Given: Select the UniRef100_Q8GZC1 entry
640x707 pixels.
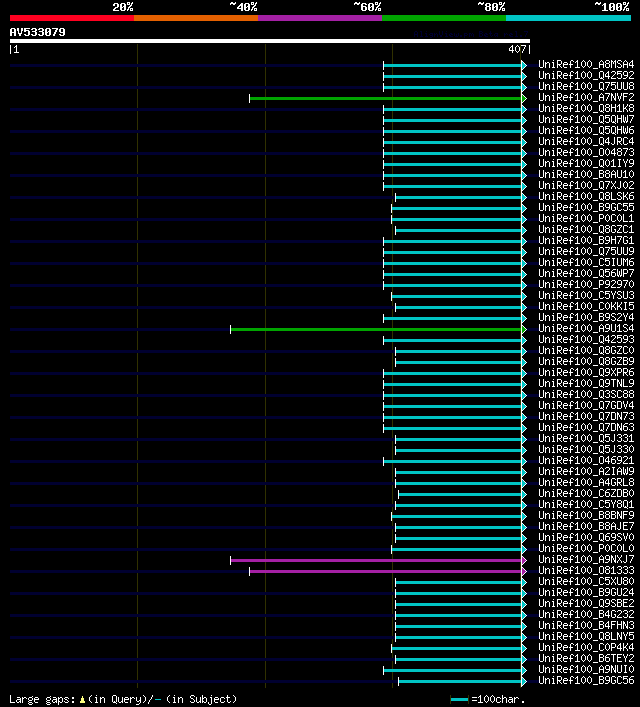Looking at the screenshot, I should click(586, 230).
